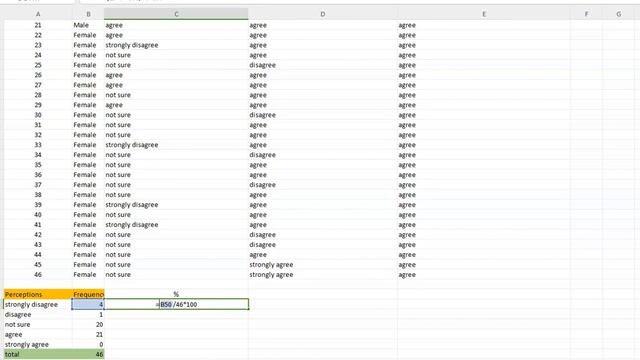Click number 28 in column A

point(38,95)
